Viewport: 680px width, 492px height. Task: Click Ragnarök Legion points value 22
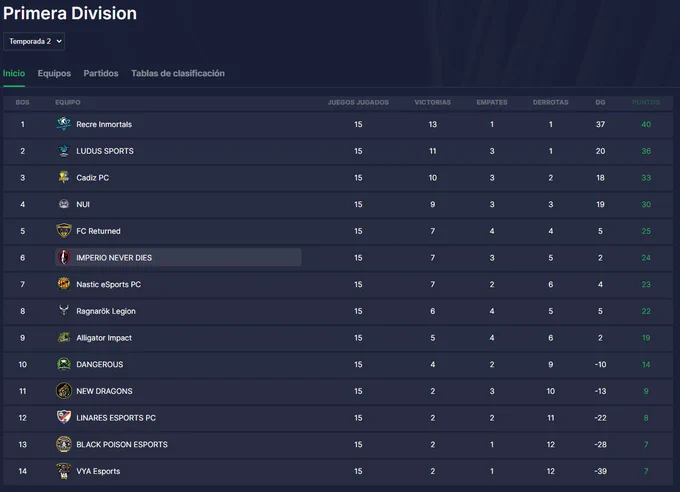pyautogui.click(x=646, y=311)
